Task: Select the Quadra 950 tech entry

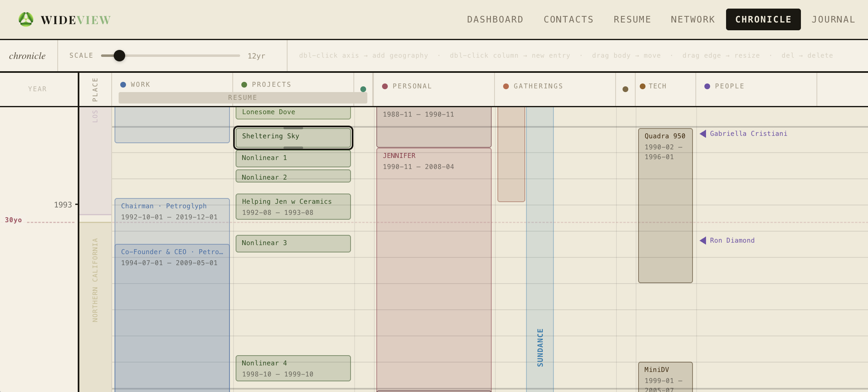Action: [665, 205]
